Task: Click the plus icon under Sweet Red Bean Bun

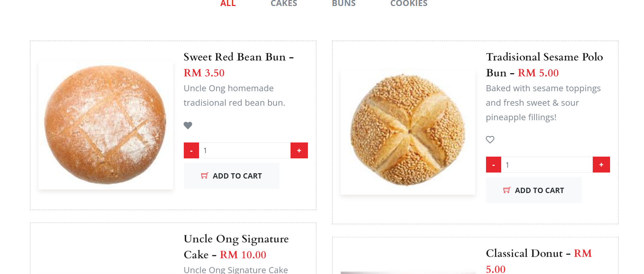Action: pyautogui.click(x=299, y=150)
